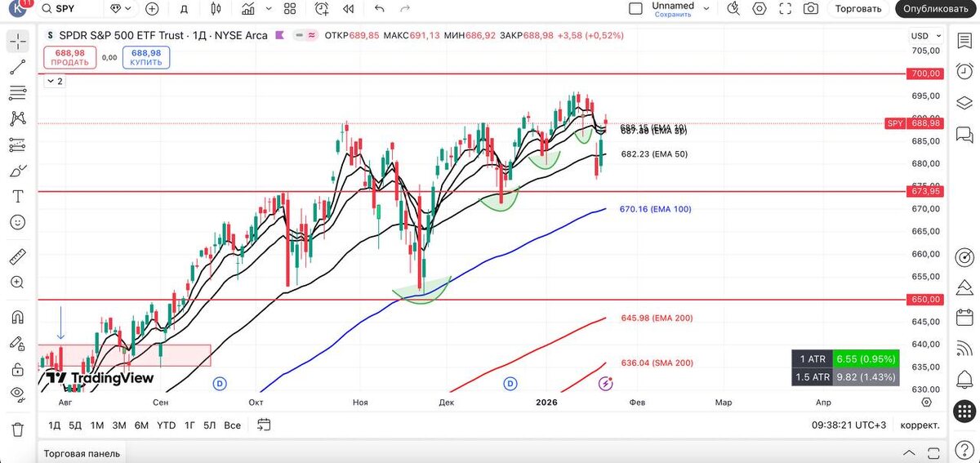The image size is (980, 463).
Task: Open time axis settings gear
Action: pos(926,403)
